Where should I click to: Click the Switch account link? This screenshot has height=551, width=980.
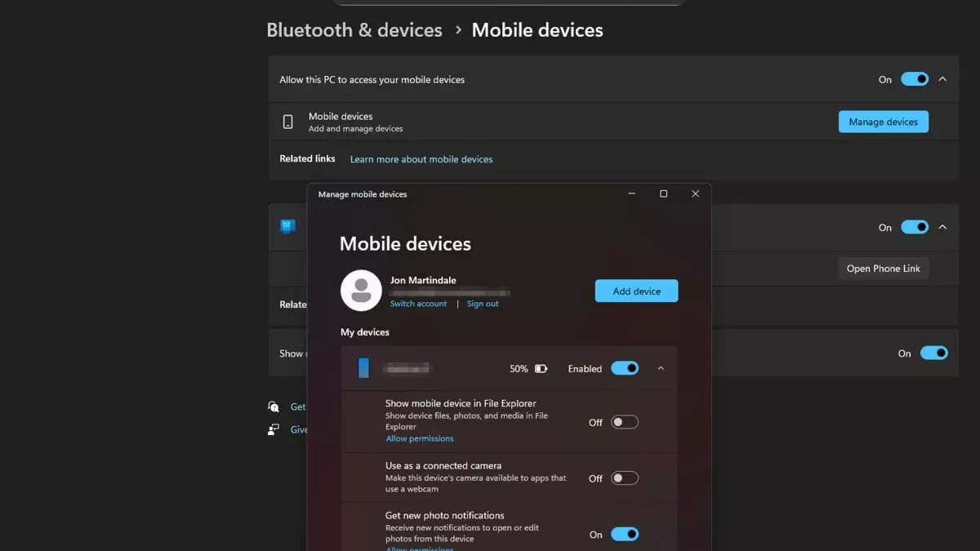[418, 304]
